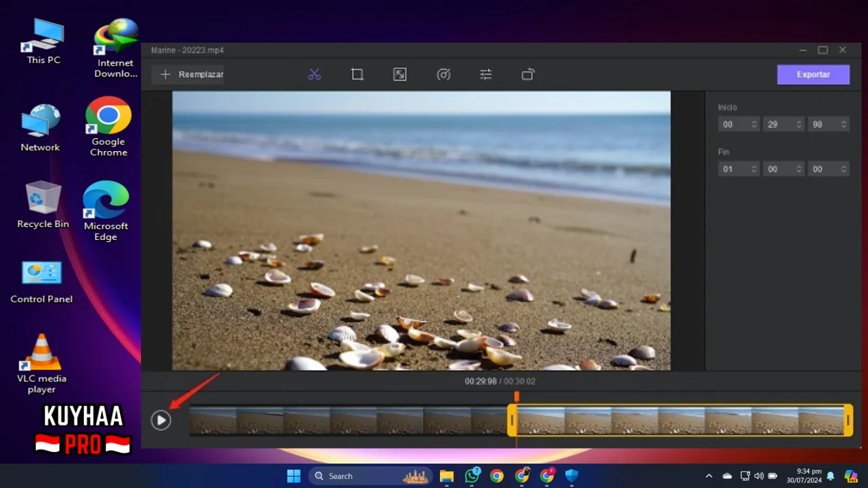
Task: Select the crop tool icon
Action: tap(357, 75)
